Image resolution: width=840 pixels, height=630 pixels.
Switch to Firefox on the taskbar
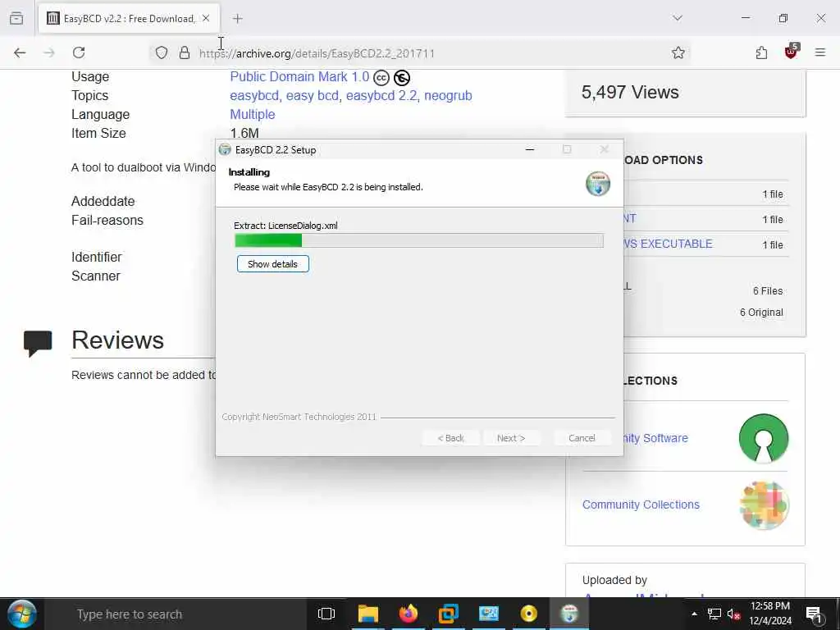pos(409,614)
